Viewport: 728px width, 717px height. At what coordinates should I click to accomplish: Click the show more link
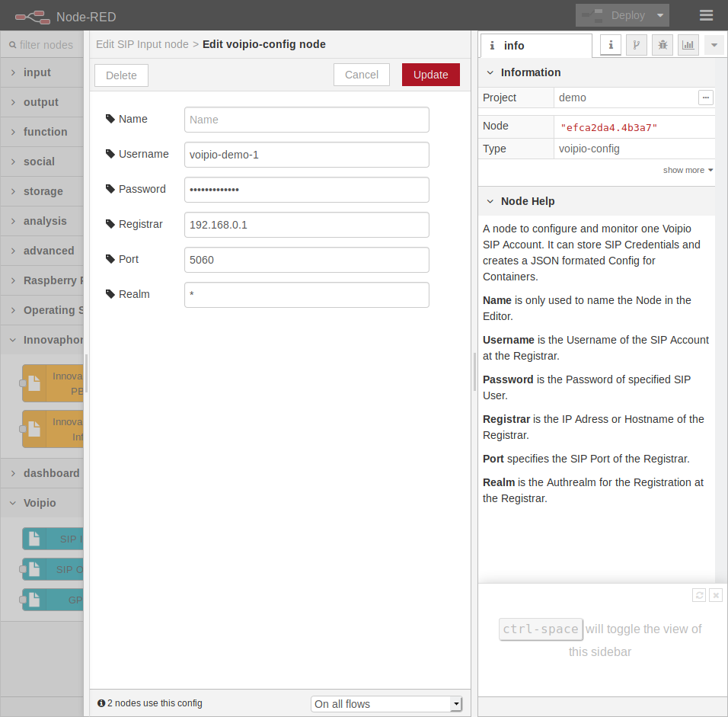coord(688,170)
